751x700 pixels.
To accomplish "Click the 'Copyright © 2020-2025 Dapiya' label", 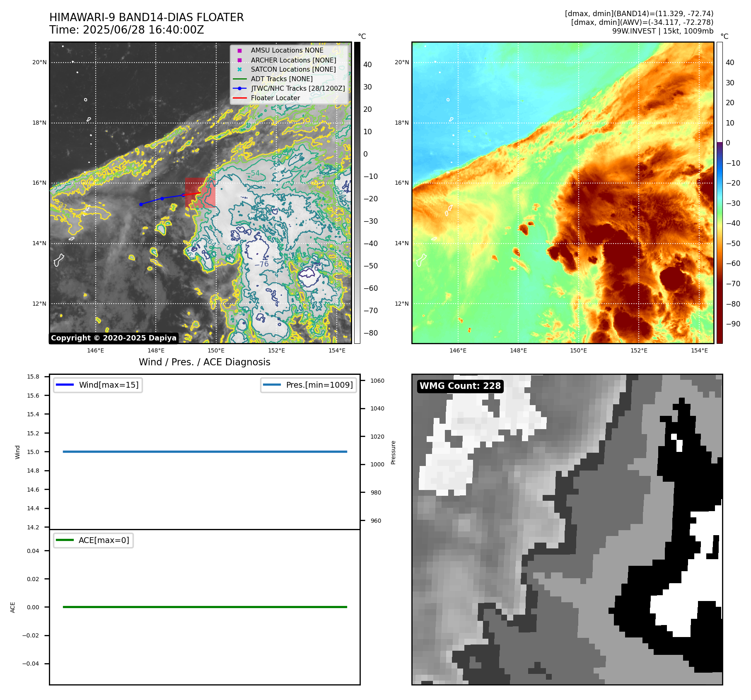I will tap(113, 338).
